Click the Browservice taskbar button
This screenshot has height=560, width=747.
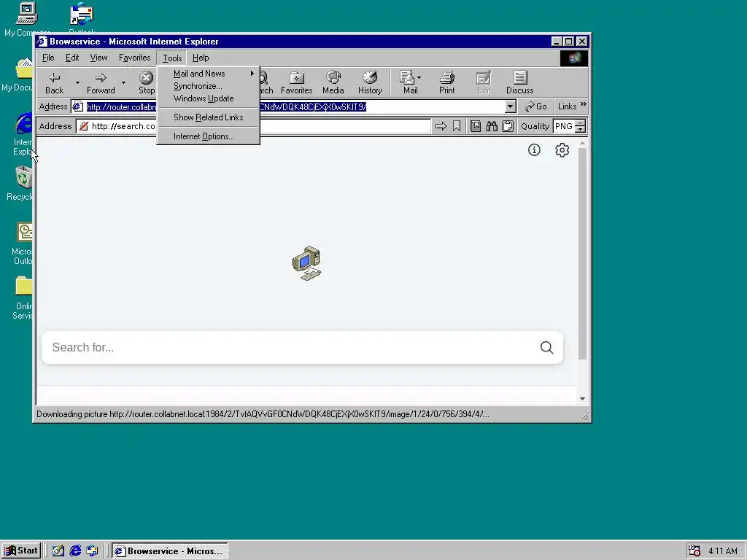(169, 551)
